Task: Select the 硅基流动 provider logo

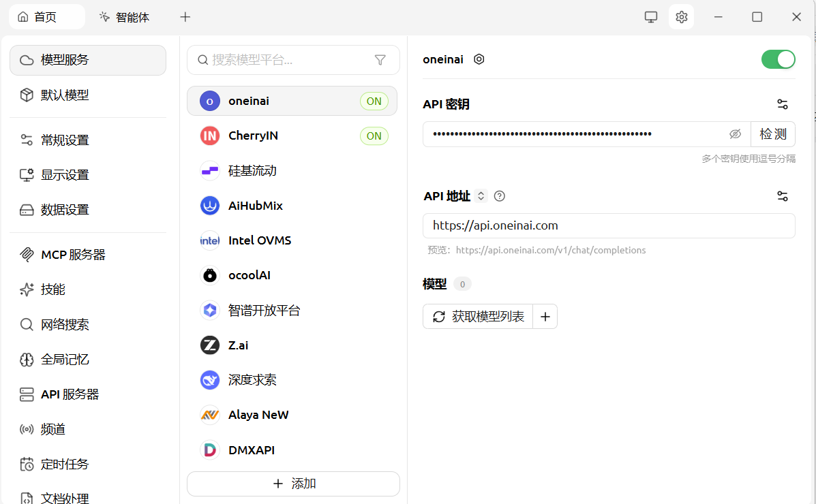Action: 210,170
